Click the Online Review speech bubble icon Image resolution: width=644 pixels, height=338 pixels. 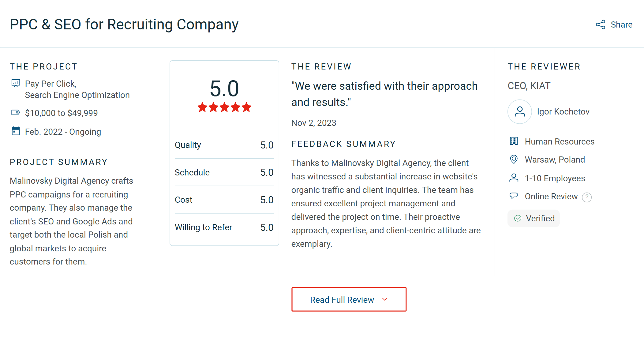pyautogui.click(x=514, y=196)
